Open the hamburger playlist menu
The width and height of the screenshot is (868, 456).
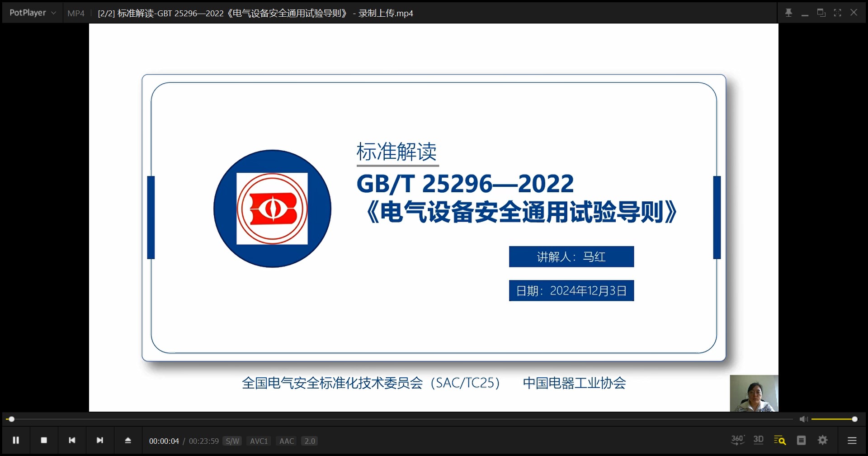coord(852,440)
